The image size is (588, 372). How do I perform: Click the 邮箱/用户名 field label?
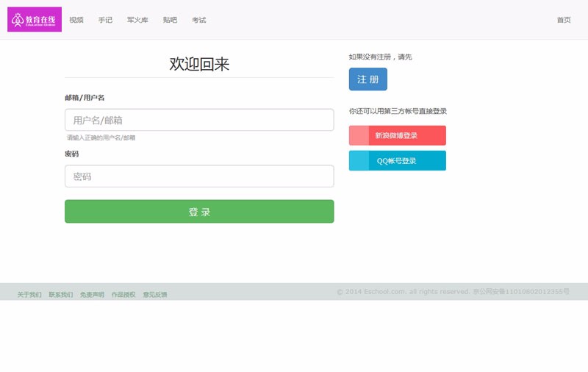pos(85,98)
